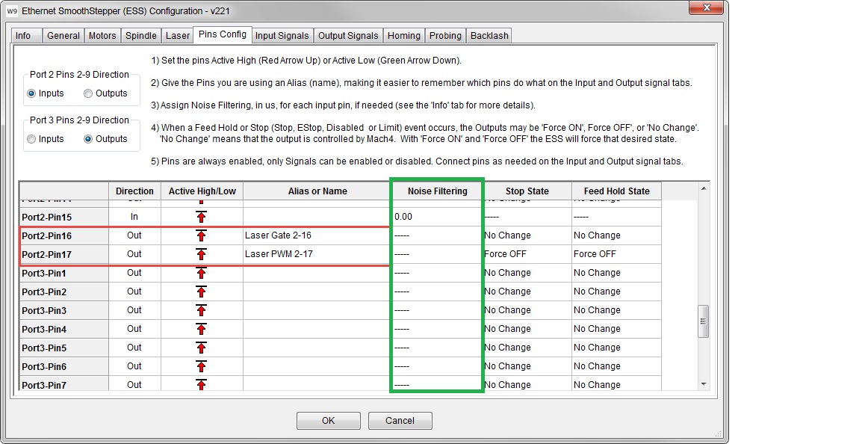Viewport: 868px width, 444px height.
Task: Change Stop State for Port3-Pin1
Action: [527, 273]
